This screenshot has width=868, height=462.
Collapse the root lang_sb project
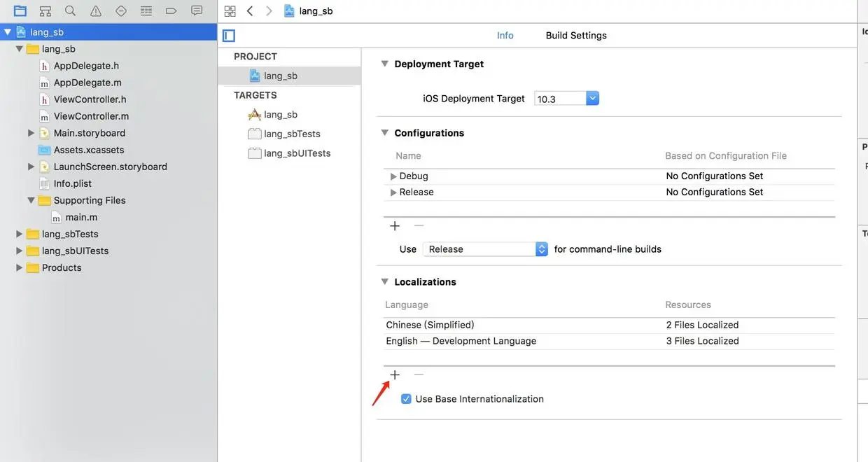(8, 32)
